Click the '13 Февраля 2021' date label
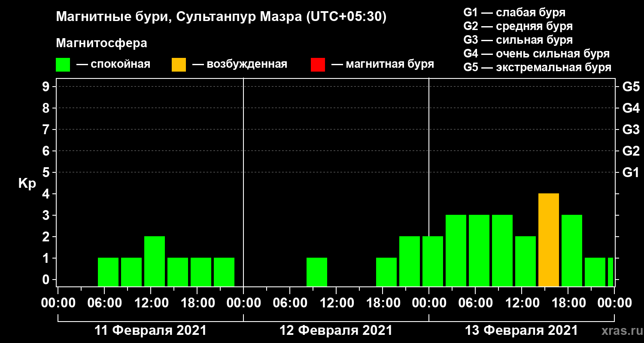 click(521, 331)
